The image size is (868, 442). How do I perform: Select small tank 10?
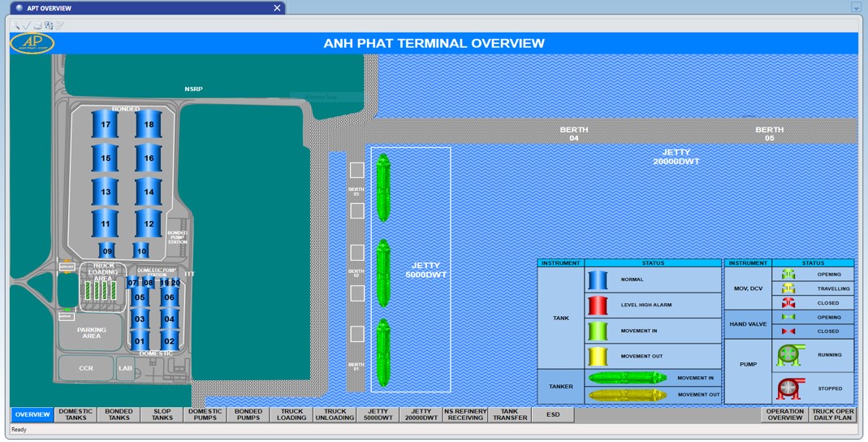(x=141, y=250)
